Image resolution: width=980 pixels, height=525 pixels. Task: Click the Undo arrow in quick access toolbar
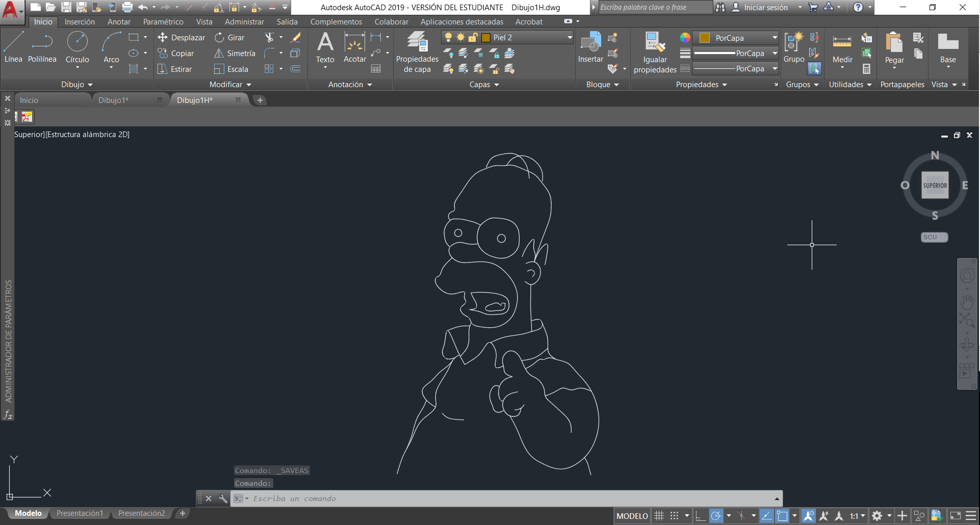click(x=143, y=7)
